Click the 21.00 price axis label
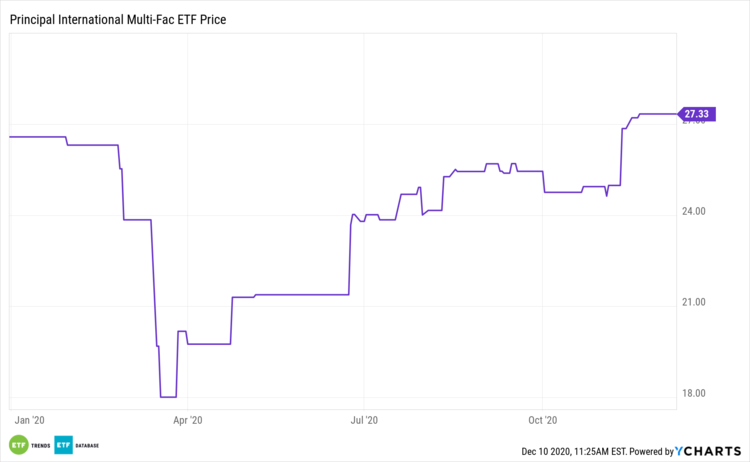Screen dimensions: 750x462 694,302
